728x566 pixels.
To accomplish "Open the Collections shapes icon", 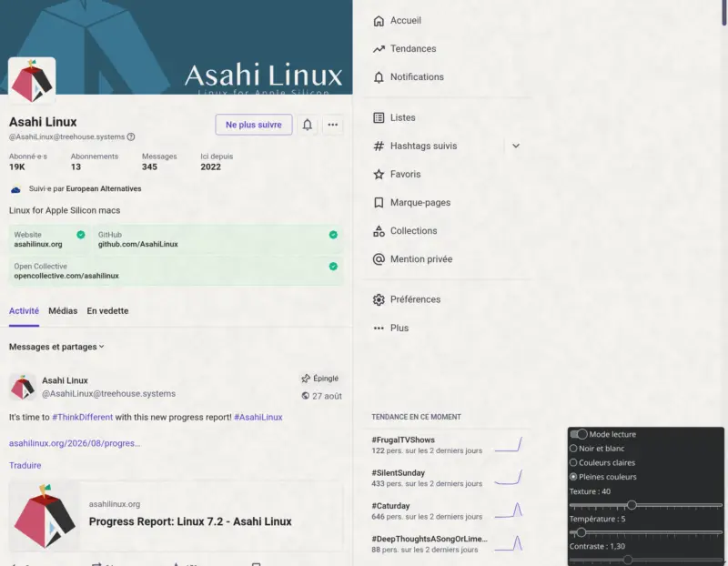I will (379, 231).
